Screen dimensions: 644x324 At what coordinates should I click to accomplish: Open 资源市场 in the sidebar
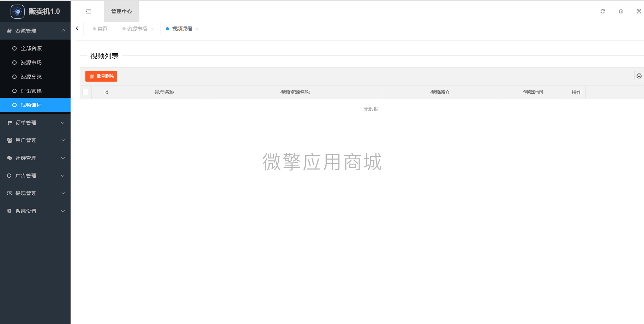(x=35, y=63)
